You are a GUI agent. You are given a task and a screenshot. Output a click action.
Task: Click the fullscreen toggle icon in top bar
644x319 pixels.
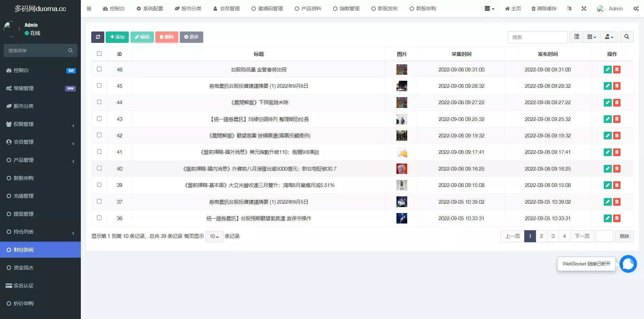pyautogui.click(x=584, y=9)
